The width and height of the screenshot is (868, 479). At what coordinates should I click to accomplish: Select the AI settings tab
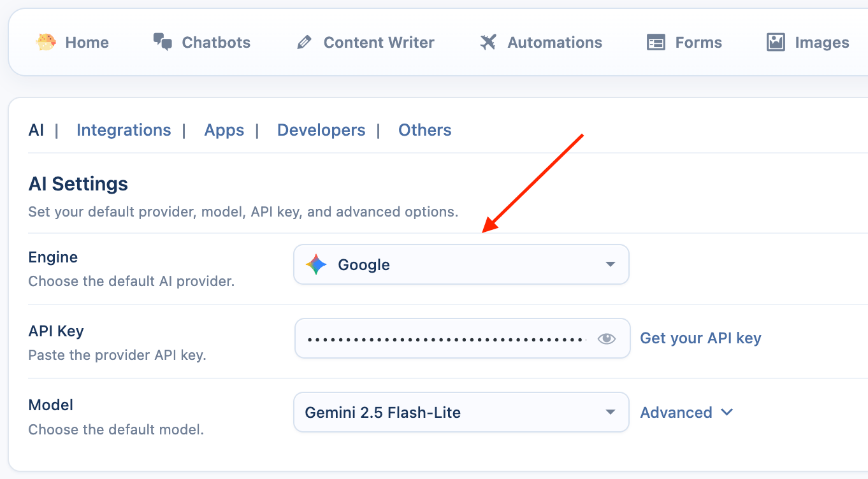pyautogui.click(x=36, y=130)
